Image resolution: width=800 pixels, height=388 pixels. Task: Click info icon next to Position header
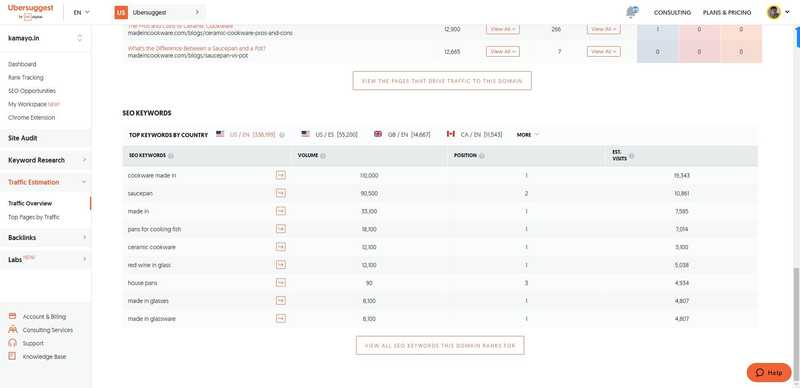482,156
